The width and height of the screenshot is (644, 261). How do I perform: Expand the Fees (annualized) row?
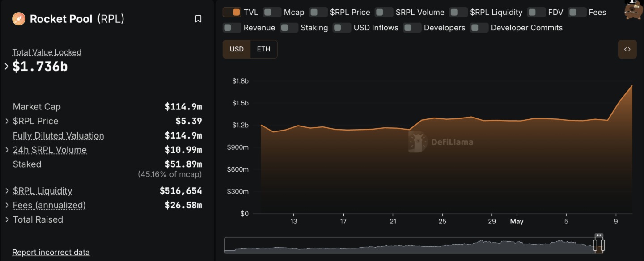click(x=7, y=205)
